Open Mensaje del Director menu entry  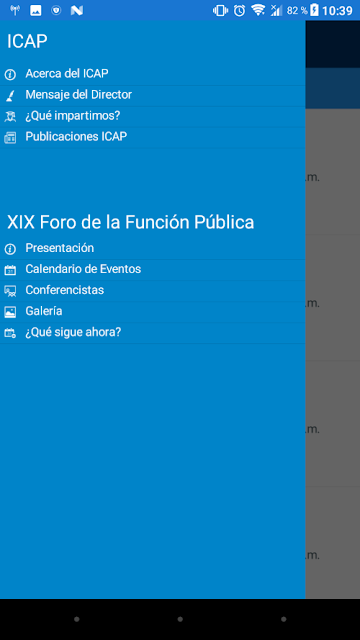153,96
